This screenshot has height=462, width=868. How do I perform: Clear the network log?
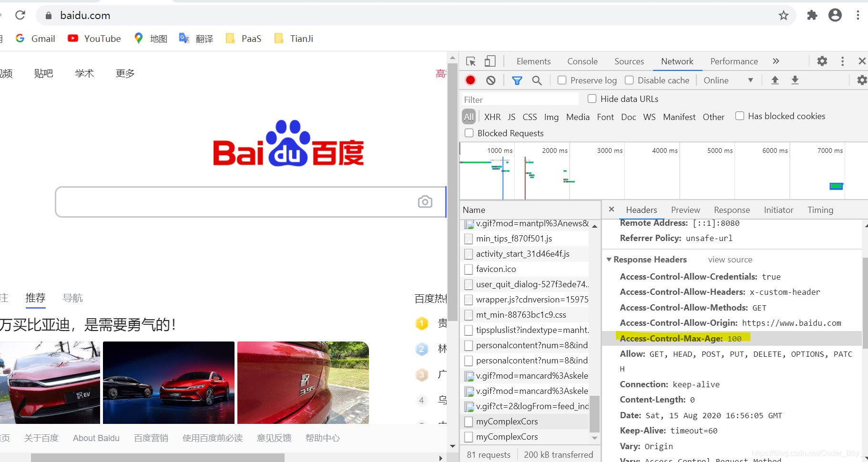pos(491,80)
